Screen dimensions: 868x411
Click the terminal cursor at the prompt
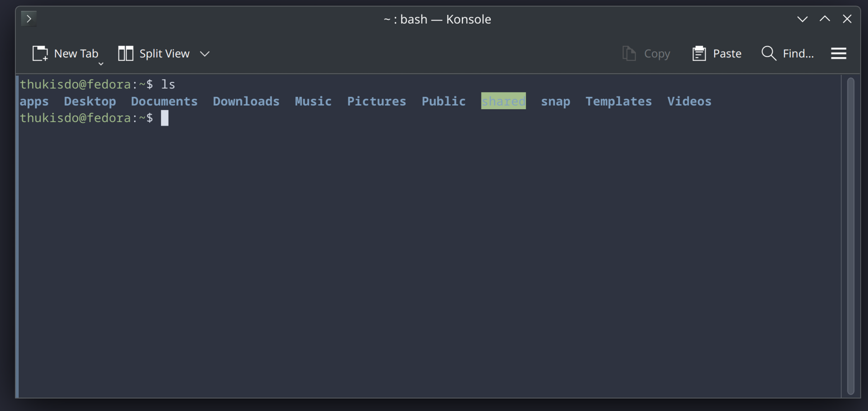point(165,118)
